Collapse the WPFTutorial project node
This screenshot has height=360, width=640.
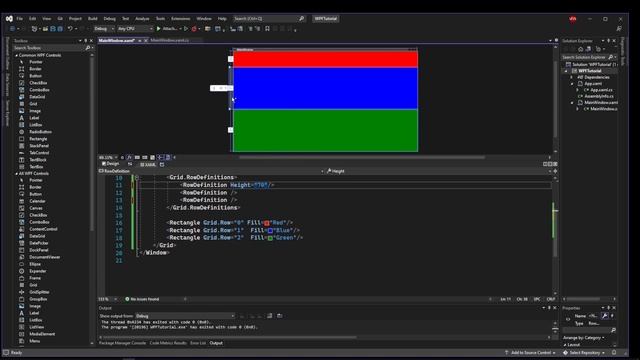pyautogui.click(x=566, y=71)
